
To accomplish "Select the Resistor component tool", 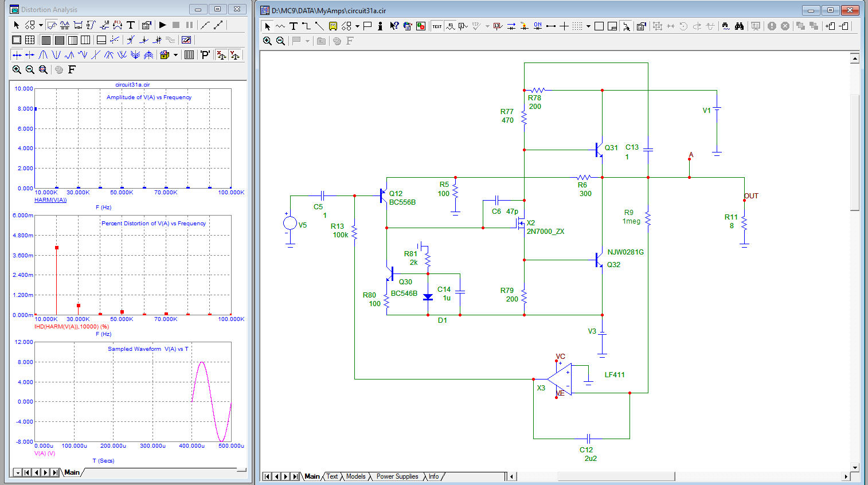I will [x=280, y=26].
